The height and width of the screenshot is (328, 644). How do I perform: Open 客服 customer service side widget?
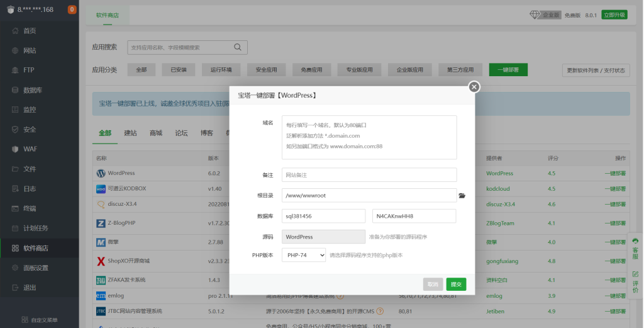tap(635, 248)
